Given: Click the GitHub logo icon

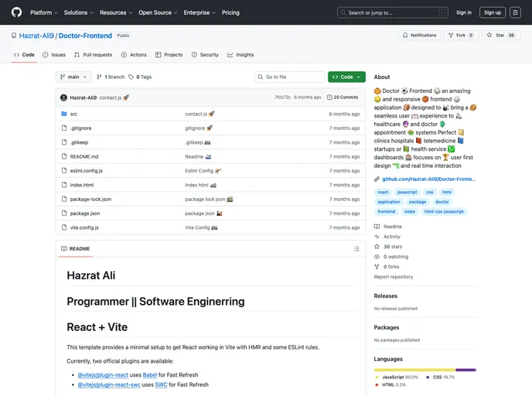Looking at the screenshot, I should pos(16,12).
